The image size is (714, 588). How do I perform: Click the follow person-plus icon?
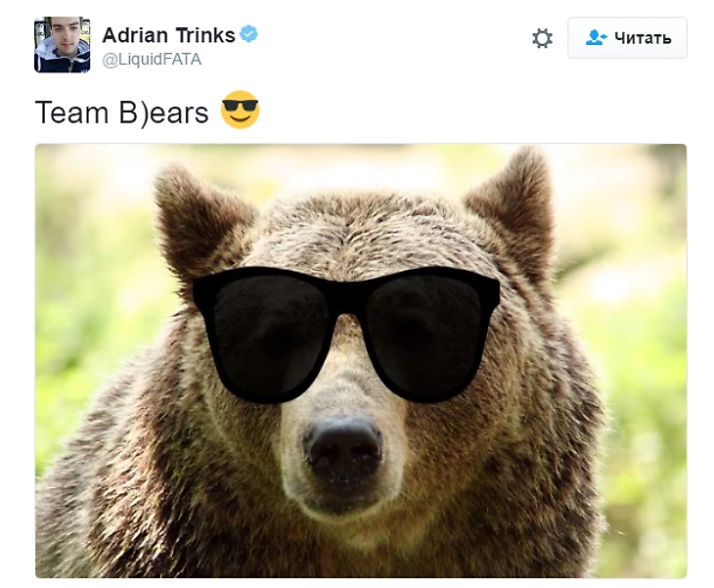click(596, 38)
